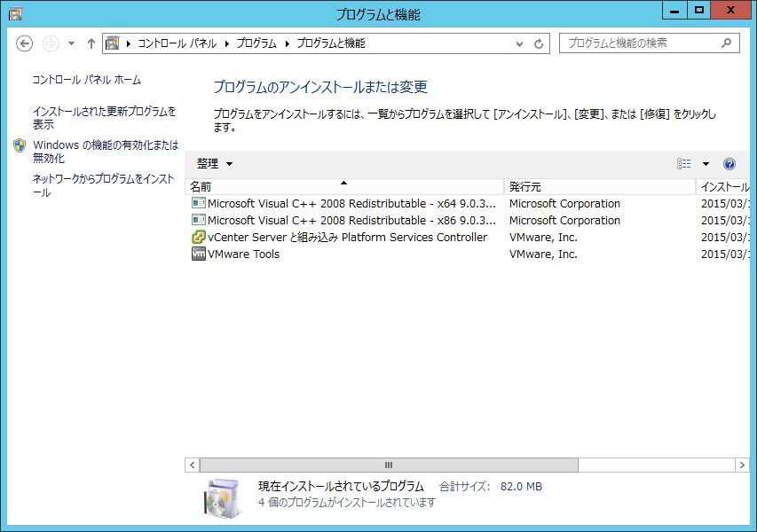Click the window system icon in title bar
Viewport: 757px width, 532px height.
15,13
